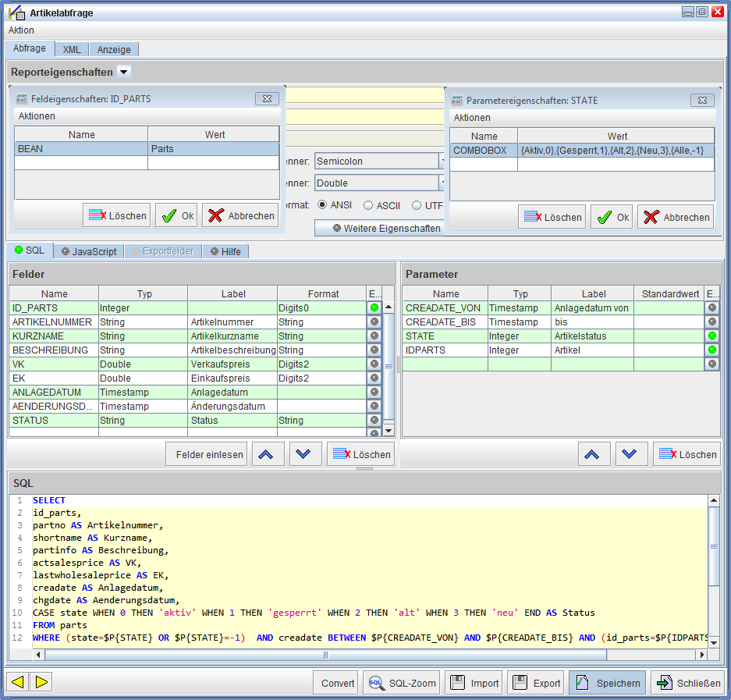The image size is (731, 700).
Task: Click the Felder einlesen button
Action: (x=206, y=454)
